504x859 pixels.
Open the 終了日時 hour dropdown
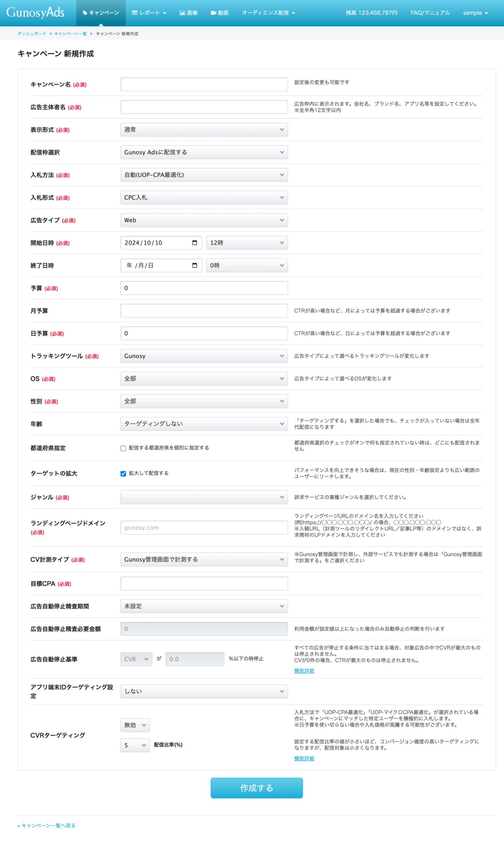tap(247, 265)
